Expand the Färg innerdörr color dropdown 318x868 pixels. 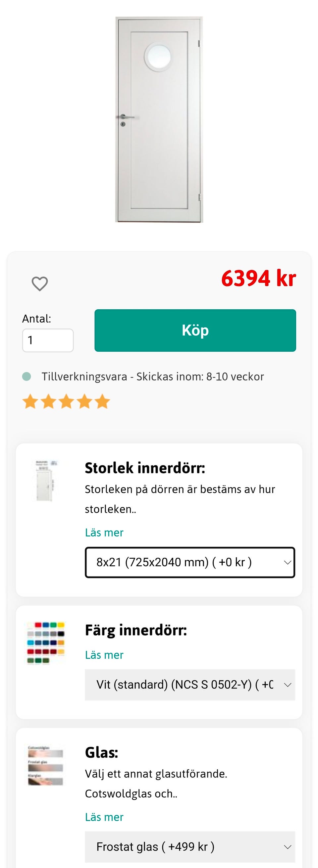pyautogui.click(x=190, y=685)
